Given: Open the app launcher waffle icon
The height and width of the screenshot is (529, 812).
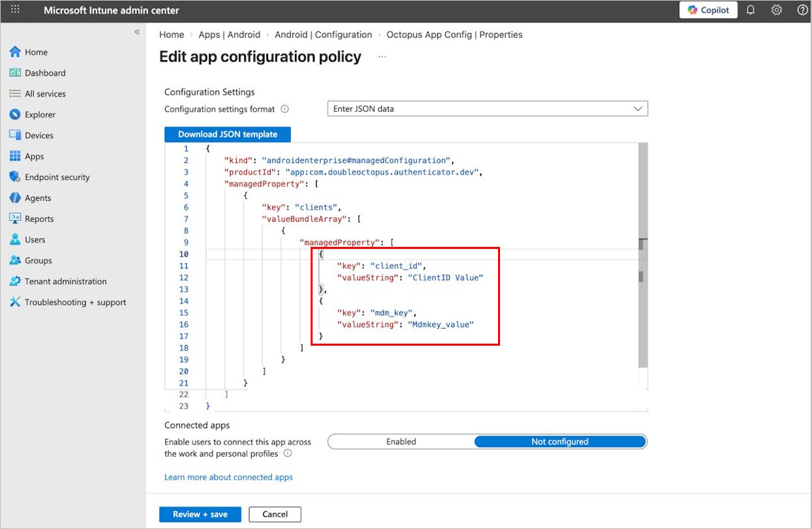Looking at the screenshot, I should [x=15, y=10].
